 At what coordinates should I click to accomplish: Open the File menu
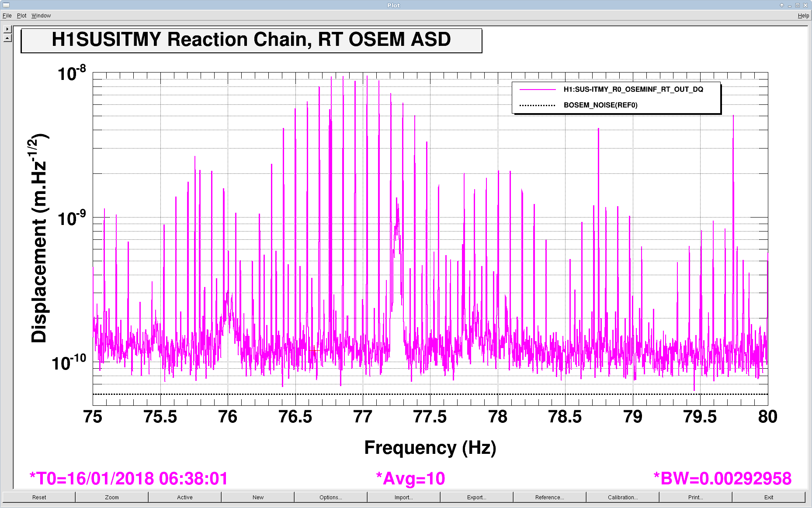[7, 16]
